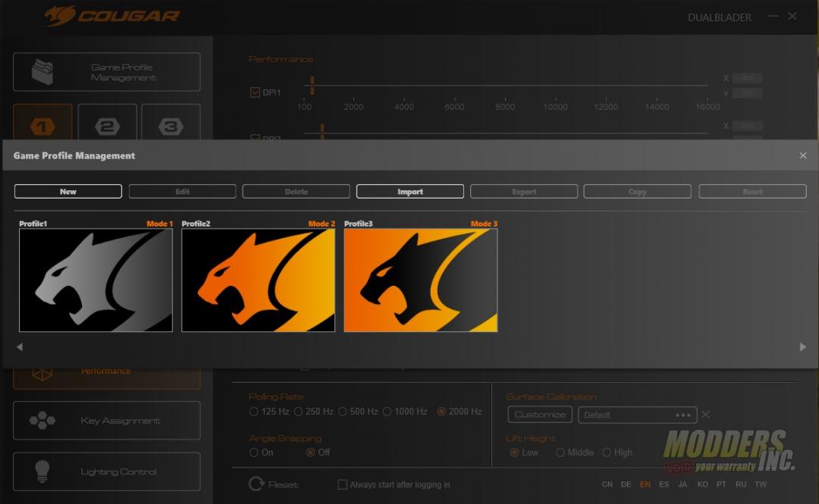Open the Key Assignment section
Viewport: 819px width, 504px height.
tap(107, 421)
